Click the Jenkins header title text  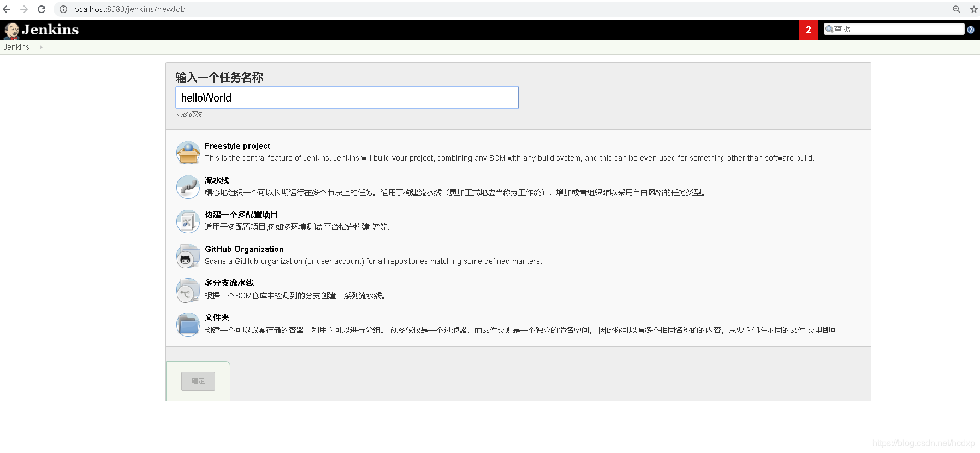click(50, 30)
